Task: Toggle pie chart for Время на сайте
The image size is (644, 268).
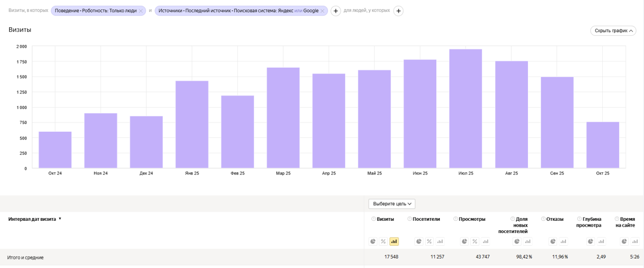Action: (x=624, y=241)
